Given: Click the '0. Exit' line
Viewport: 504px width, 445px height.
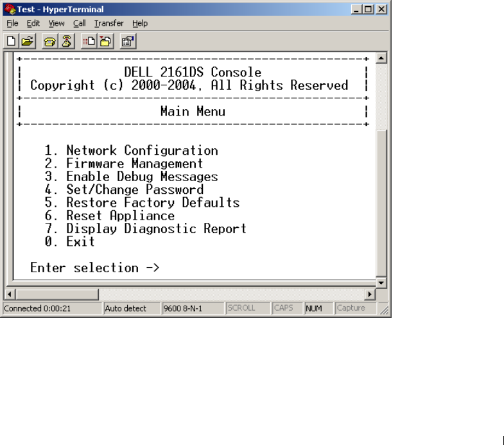Looking at the screenshot, I should pos(69,241).
